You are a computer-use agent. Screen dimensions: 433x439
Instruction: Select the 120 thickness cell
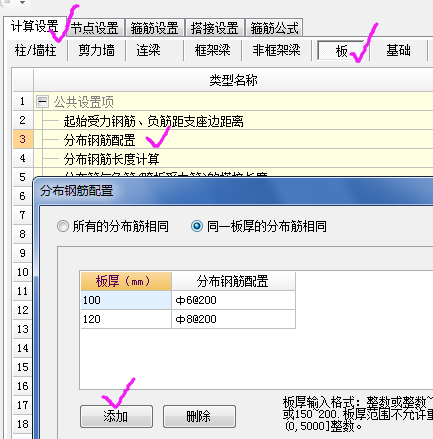[126, 319]
